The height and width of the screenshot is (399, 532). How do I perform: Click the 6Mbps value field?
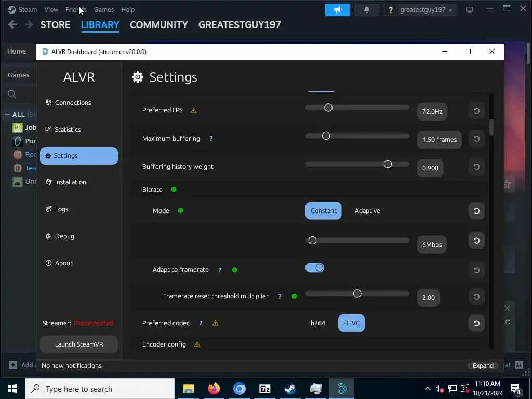pos(432,244)
